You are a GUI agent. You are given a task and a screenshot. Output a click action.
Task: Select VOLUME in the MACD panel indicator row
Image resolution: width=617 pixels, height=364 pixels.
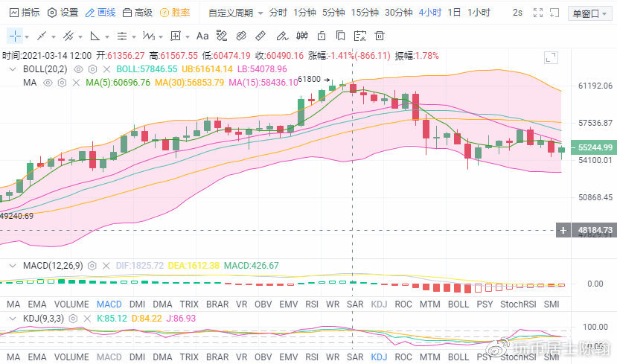coord(71,304)
